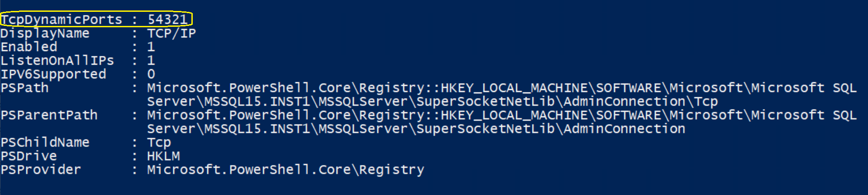This screenshot has width=868, height=195.
Task: Click the PSDrive property label
Action: coord(29,156)
